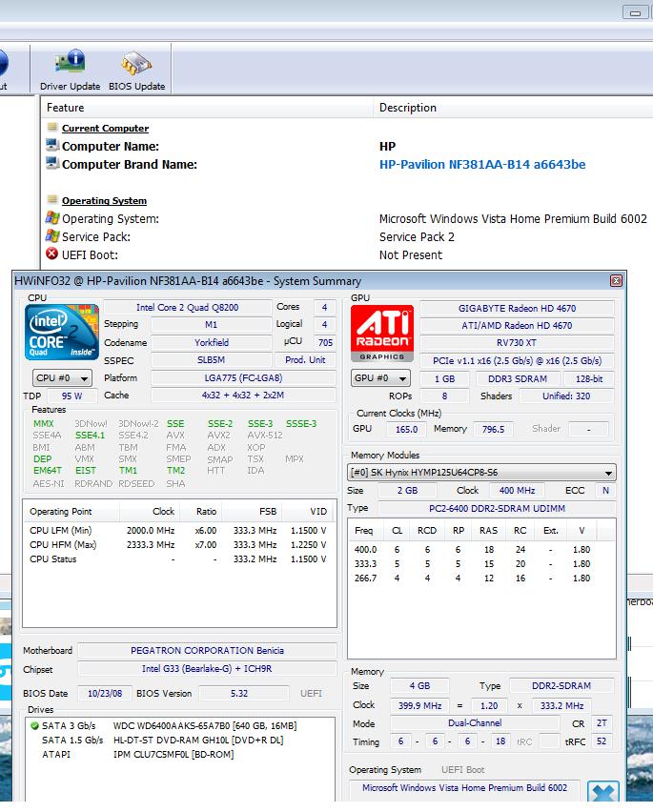Image resolution: width=653 pixels, height=812 pixels.
Task: Click the Unified: 320 shaders value
Action: pyautogui.click(x=566, y=396)
